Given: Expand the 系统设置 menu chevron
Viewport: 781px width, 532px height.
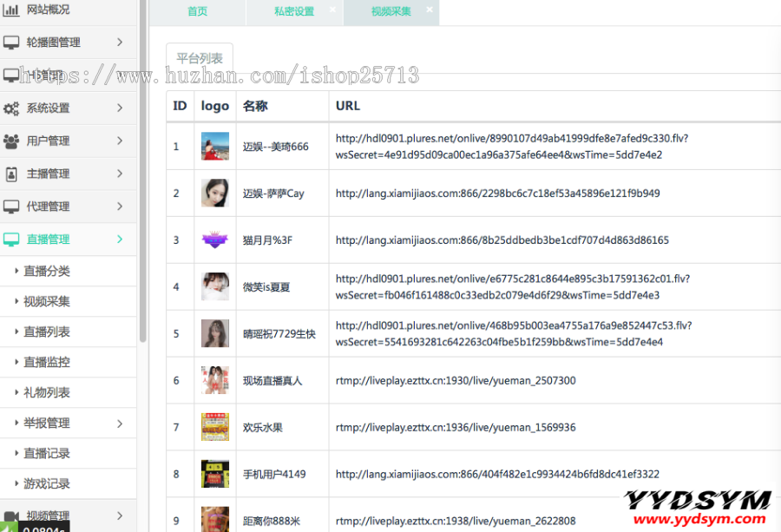Looking at the screenshot, I should (120, 108).
